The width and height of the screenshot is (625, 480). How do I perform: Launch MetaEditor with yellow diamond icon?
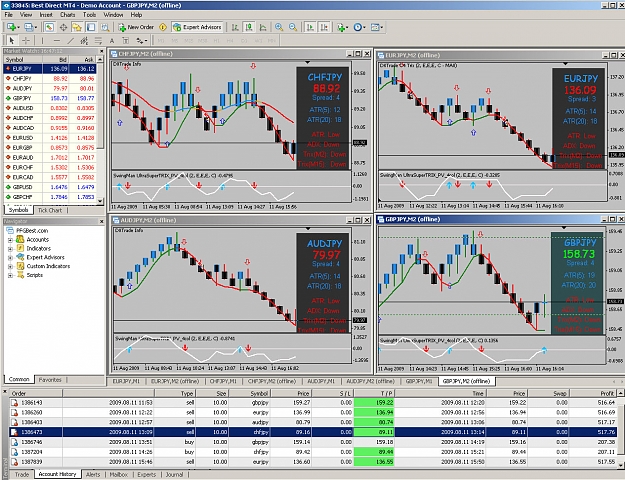[163, 27]
